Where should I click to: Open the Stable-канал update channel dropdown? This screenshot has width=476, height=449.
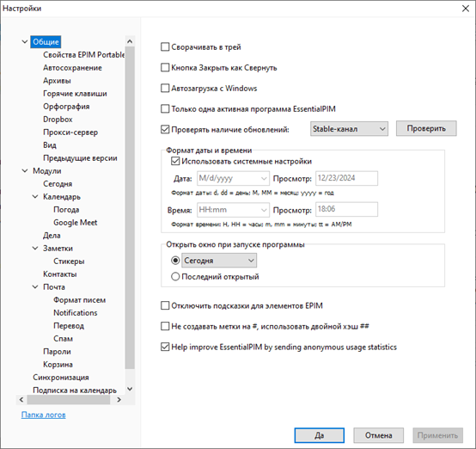(x=349, y=129)
